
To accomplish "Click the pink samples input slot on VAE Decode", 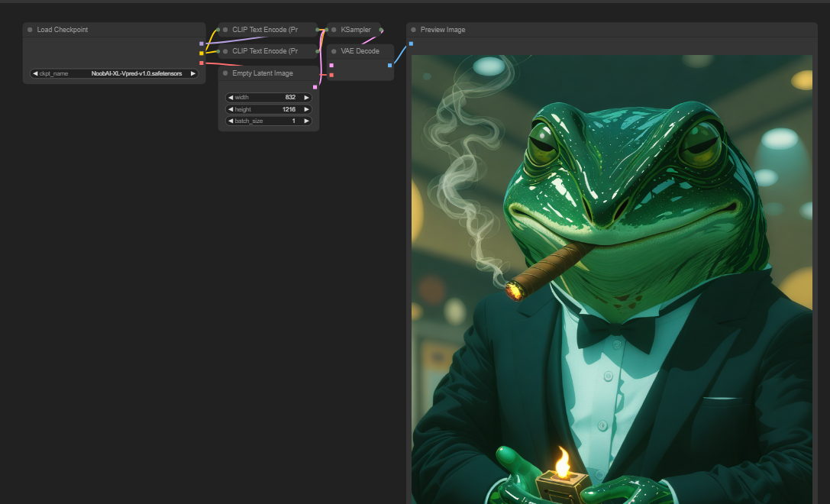I will (x=331, y=65).
